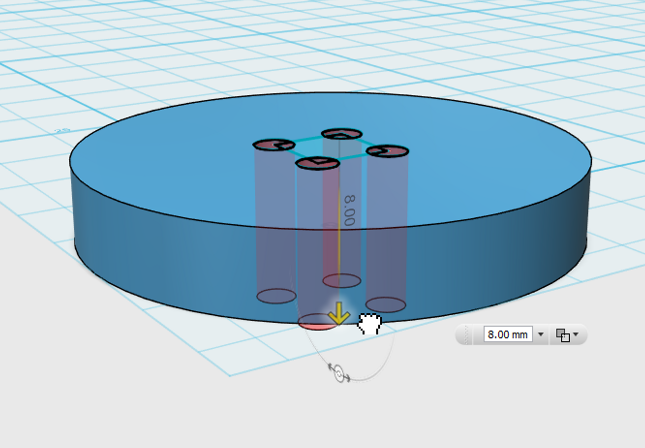Click the extrude operation type icon
Screen dimensions: 645x448
[x=563, y=335]
